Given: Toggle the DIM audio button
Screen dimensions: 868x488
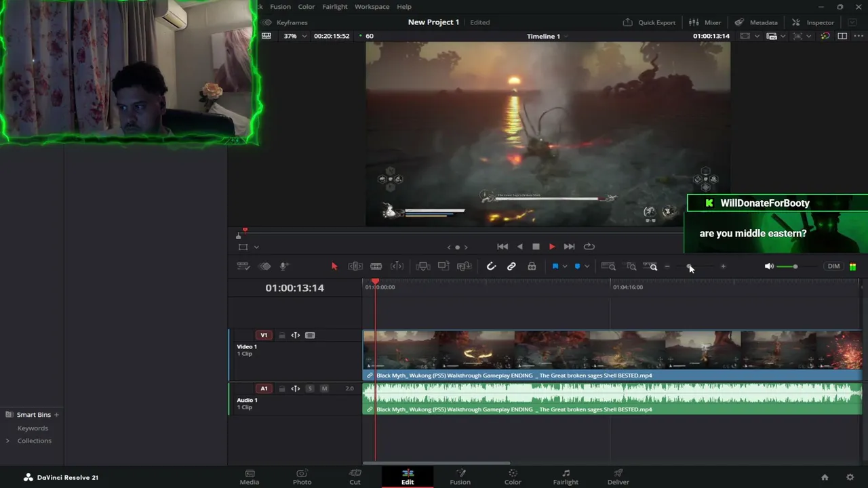Looking at the screenshot, I should (833, 266).
